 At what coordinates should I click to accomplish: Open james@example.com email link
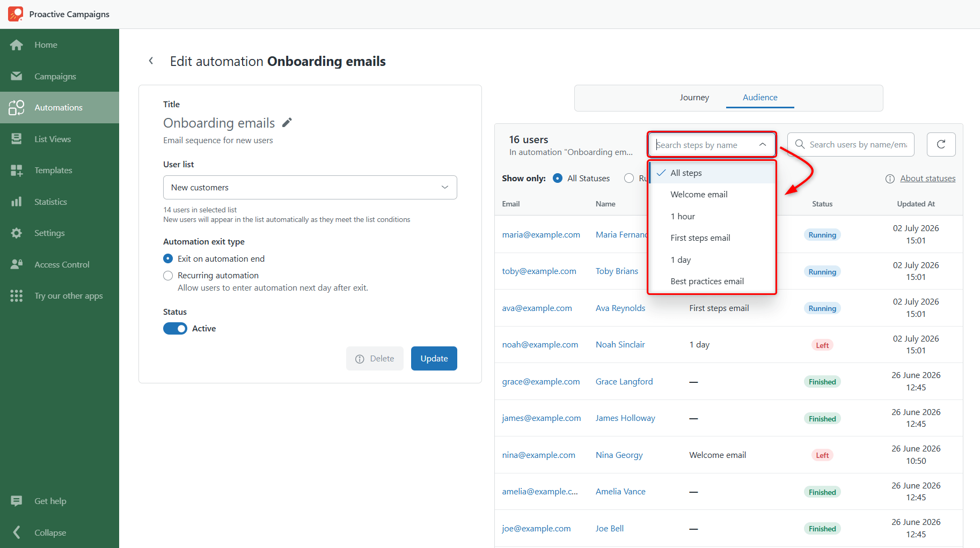542,418
